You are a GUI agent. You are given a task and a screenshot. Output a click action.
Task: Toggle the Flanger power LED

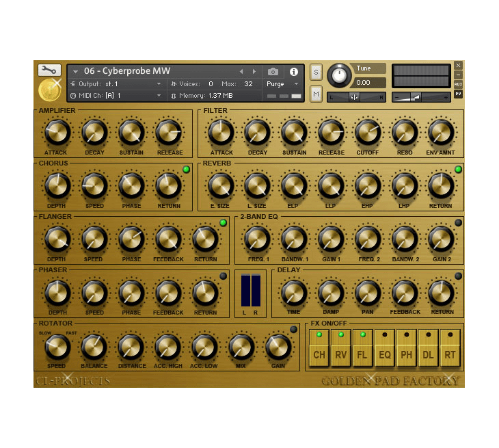click(223, 222)
